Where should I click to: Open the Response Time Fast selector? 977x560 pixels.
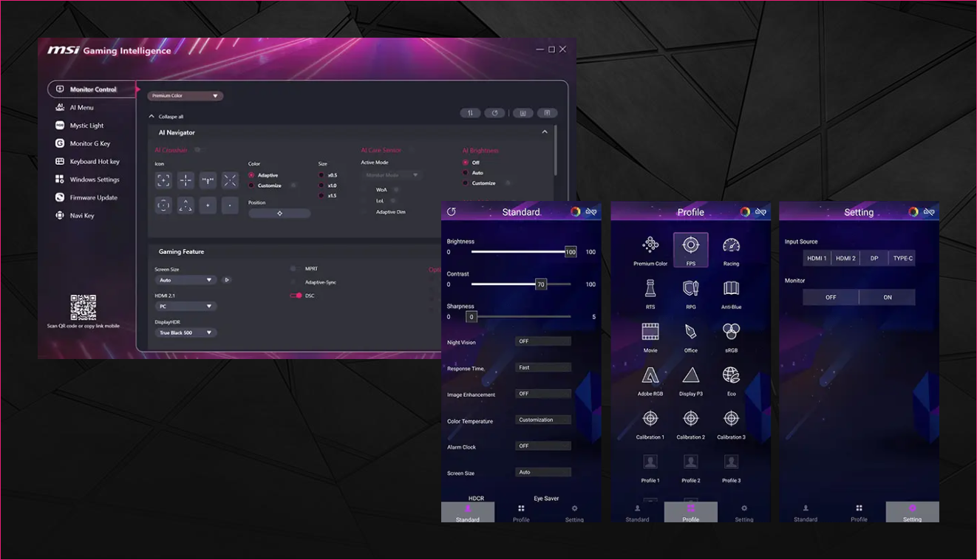coord(543,367)
